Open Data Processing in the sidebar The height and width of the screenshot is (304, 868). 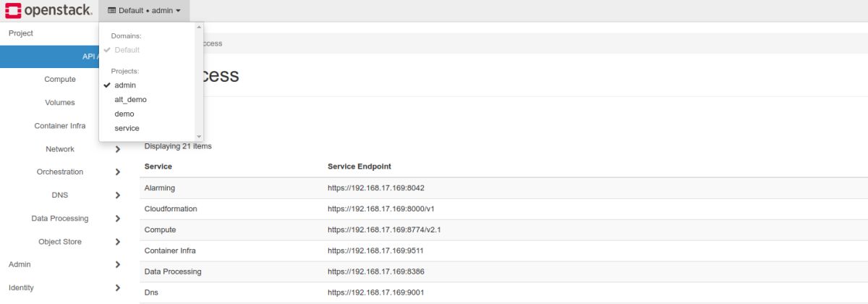pos(60,219)
